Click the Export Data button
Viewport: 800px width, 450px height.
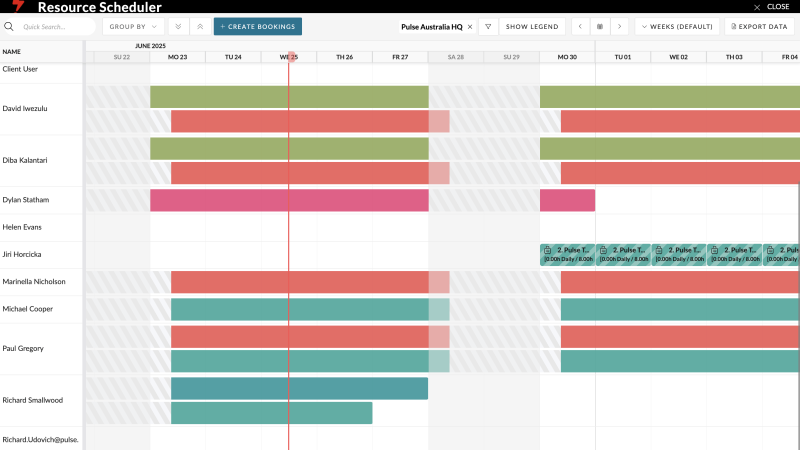(759, 27)
